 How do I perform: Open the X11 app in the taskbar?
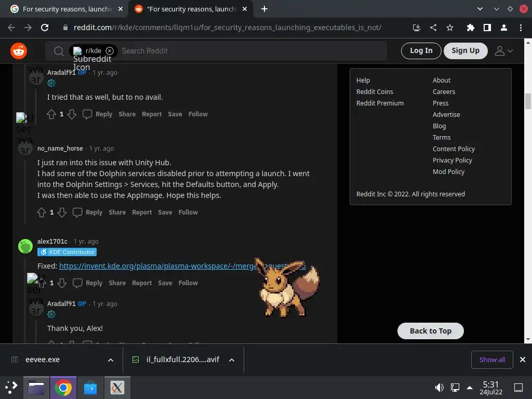[117, 388]
